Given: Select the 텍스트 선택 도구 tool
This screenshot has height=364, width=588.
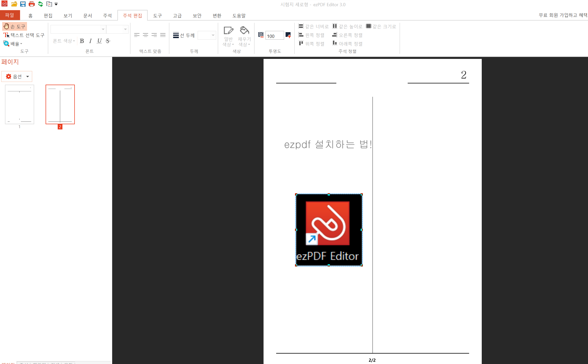Looking at the screenshot, I should pos(24,35).
